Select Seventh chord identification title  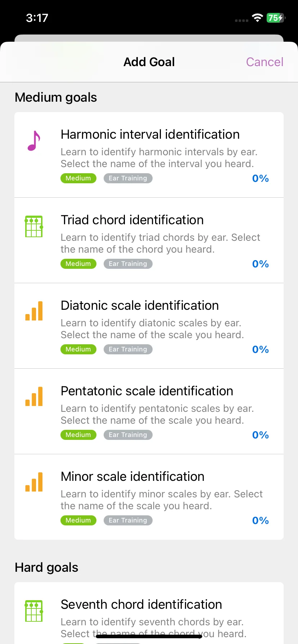point(141,604)
